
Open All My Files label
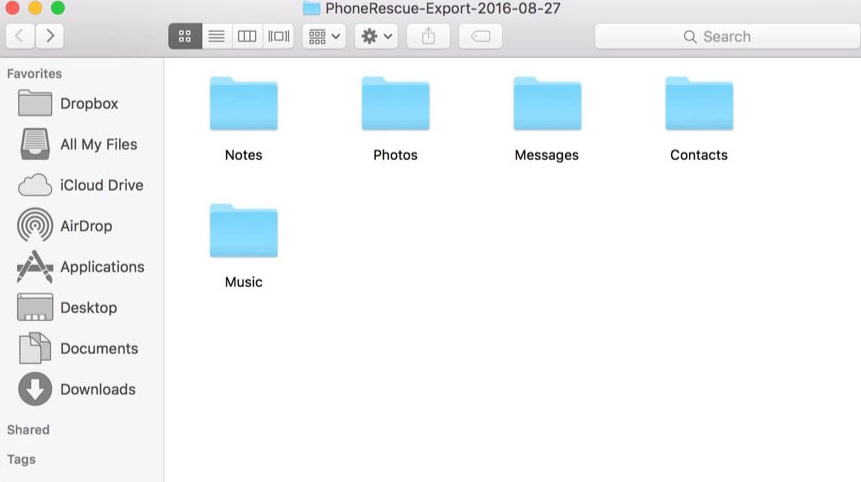99,144
